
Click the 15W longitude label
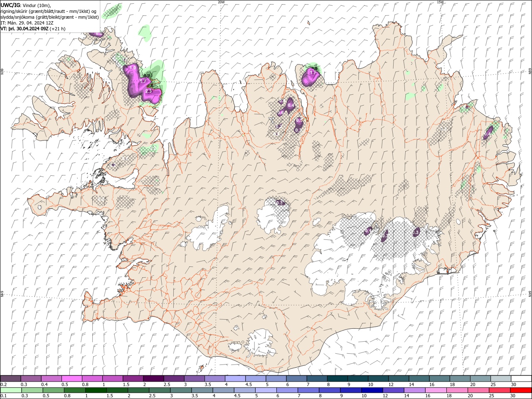coord(440,2)
